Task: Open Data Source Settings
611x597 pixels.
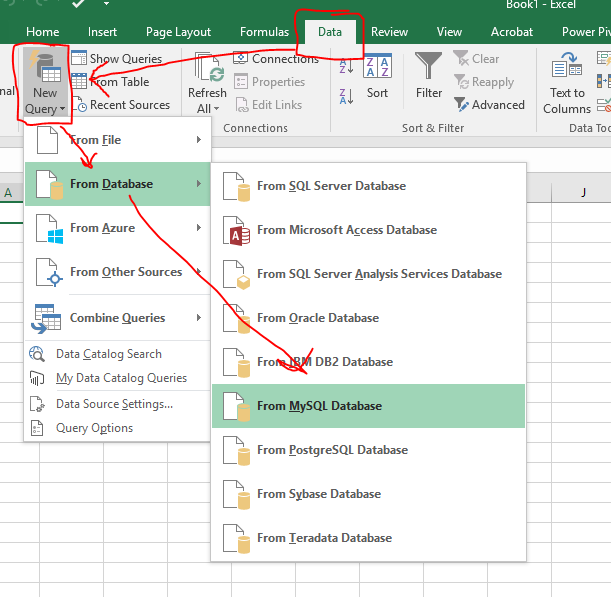Action: 114,404
